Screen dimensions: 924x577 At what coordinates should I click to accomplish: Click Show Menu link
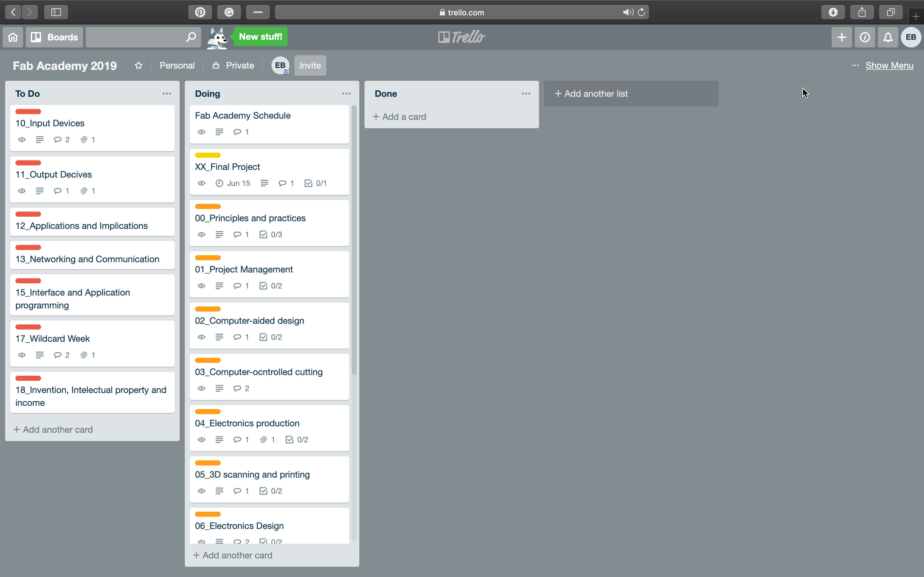coord(889,66)
